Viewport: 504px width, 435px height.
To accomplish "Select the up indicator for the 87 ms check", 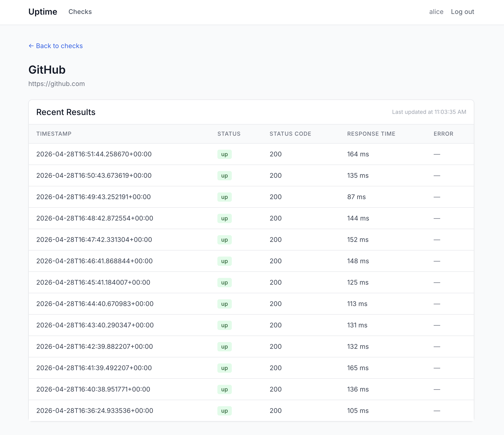I will coord(224,197).
